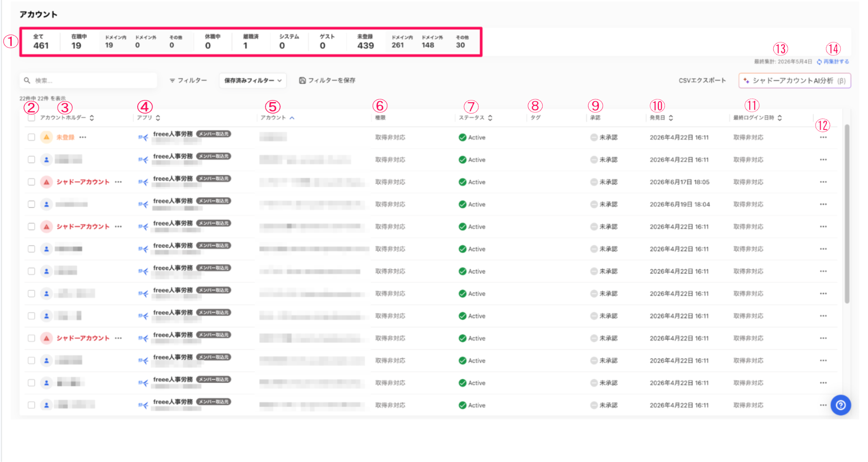Viewport: 868px width, 462px height.
Task: Check the checkbox of the first シャドーアカウント row
Action: 31,182
